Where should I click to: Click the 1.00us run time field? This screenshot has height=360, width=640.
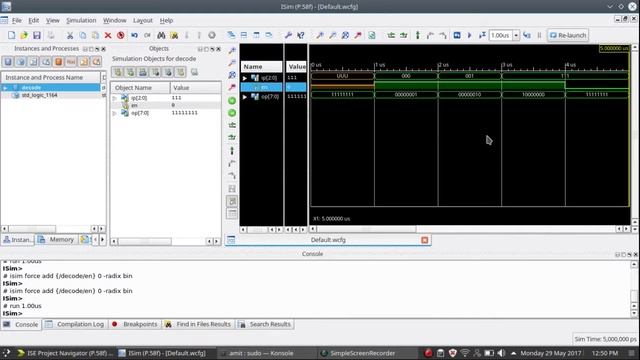501,36
